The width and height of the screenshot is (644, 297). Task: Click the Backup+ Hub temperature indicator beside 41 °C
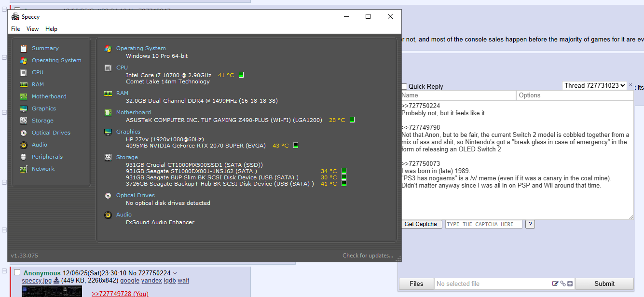[344, 183]
